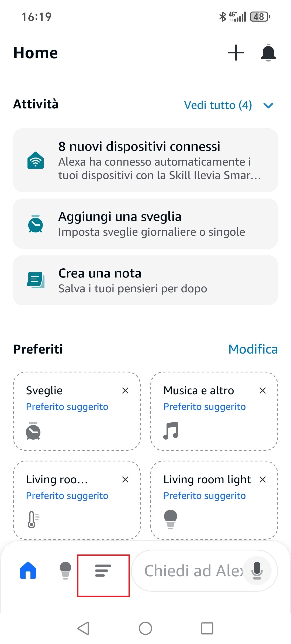The width and height of the screenshot is (291, 644).
Task: Open 8 nuovi dispositivi connessi card
Action: 145,160
